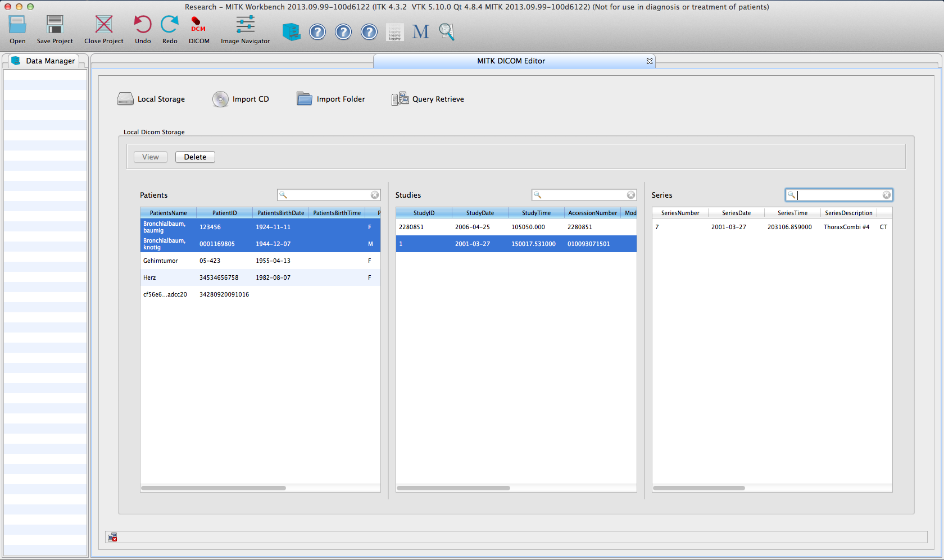
Task: Click the help icon beside the cabinet icon
Action: (x=317, y=32)
